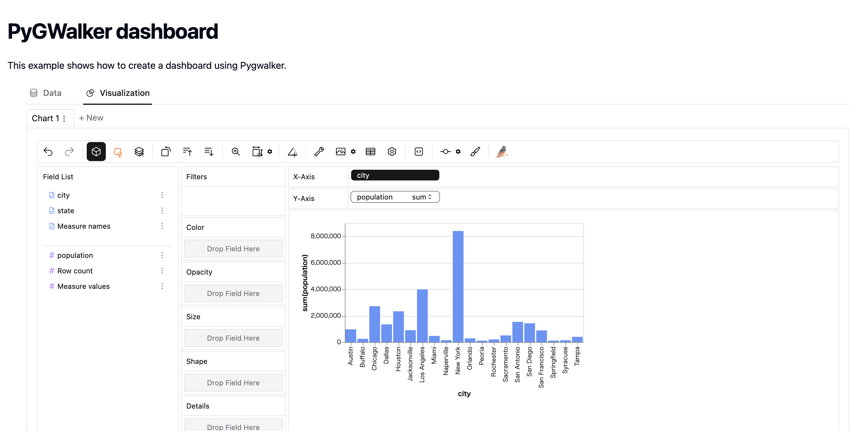Select the lasso/selection tool
The width and height of the screenshot is (868, 441).
(118, 151)
